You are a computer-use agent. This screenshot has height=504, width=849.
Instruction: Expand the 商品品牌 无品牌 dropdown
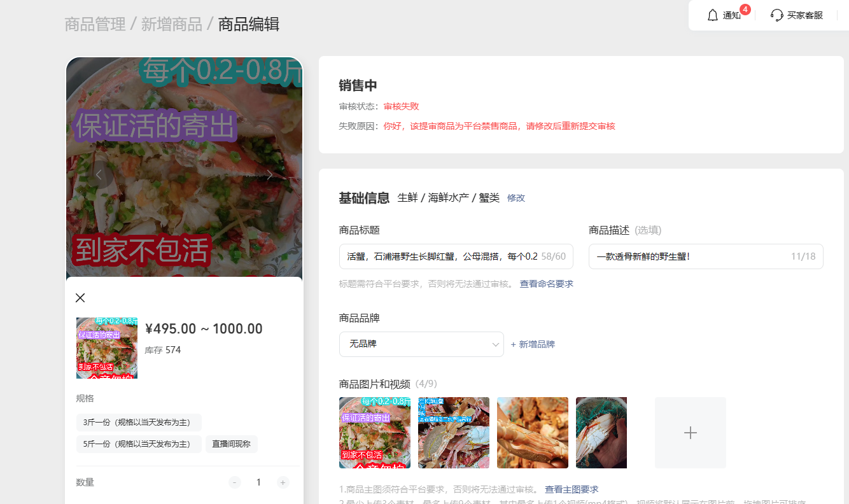click(421, 344)
